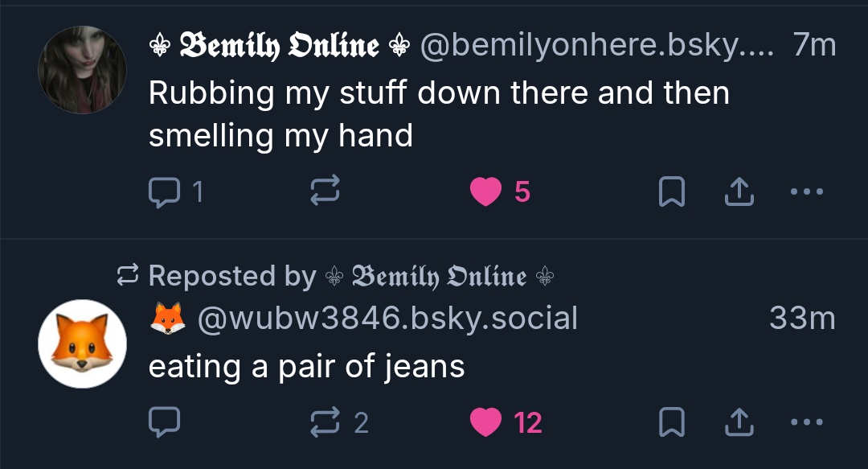
Task: Open Bemily Online's profile avatar
Action: (82, 69)
